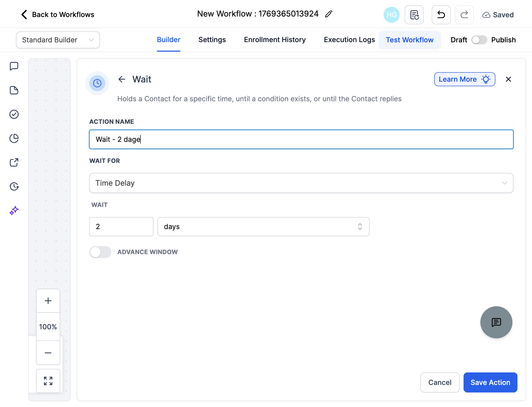Viewport: 532px width, 407px height.
Task: Open the pie chart stats icon
Action: tap(14, 138)
